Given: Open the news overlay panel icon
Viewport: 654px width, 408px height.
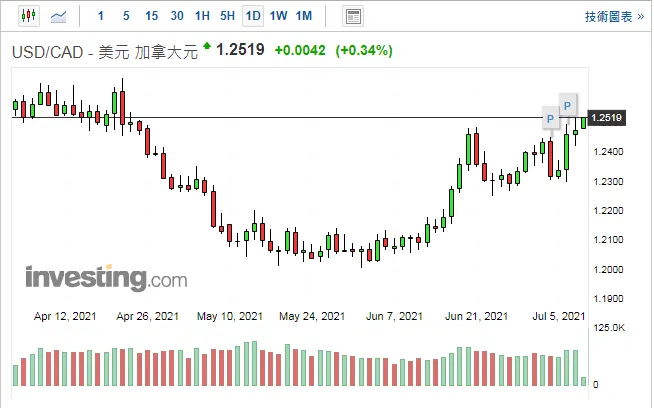Looking at the screenshot, I should (x=353, y=17).
